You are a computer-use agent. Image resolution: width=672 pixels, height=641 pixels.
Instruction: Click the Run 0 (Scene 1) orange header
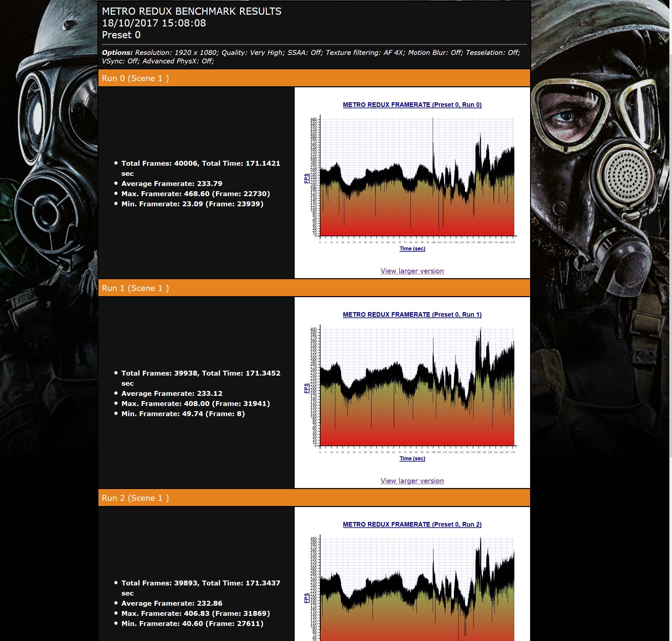[135, 78]
